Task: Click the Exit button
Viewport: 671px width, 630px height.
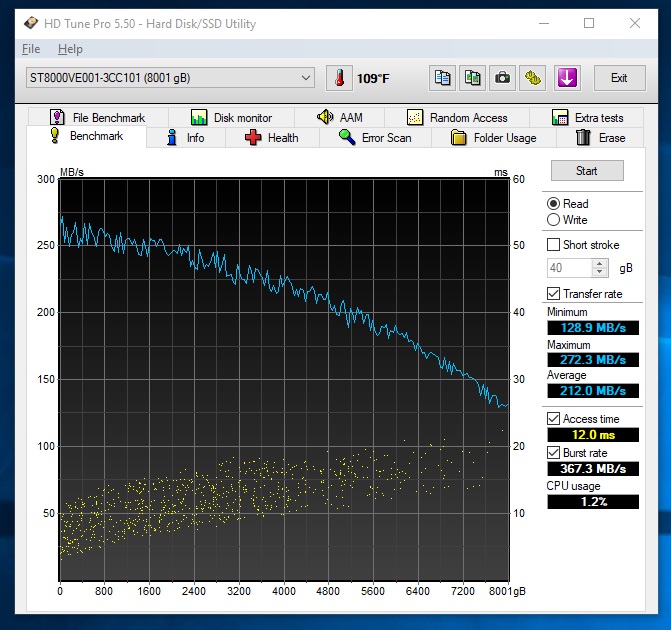Action: 619,78
